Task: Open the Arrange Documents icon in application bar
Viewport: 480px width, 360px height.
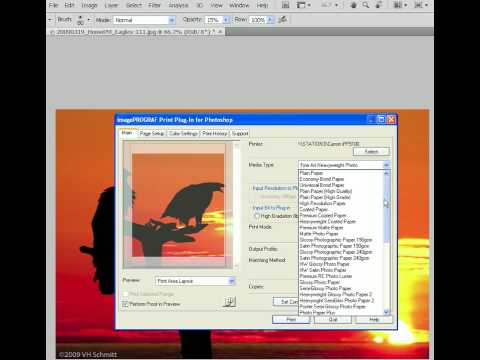Action: tap(400, 5)
